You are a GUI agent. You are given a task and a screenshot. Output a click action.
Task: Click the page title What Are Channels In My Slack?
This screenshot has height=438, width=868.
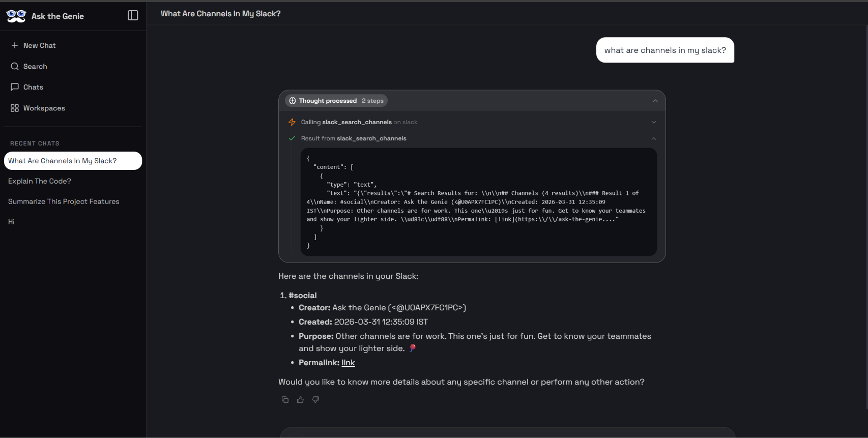(x=220, y=14)
